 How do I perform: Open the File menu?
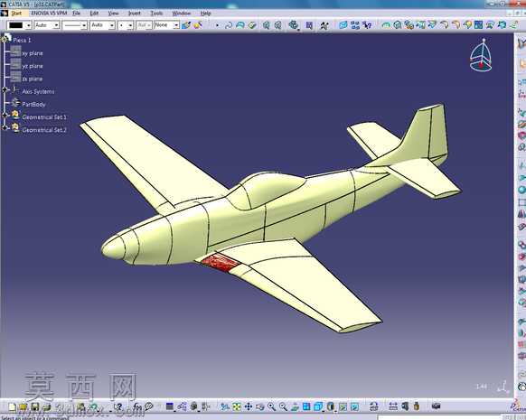77,14
